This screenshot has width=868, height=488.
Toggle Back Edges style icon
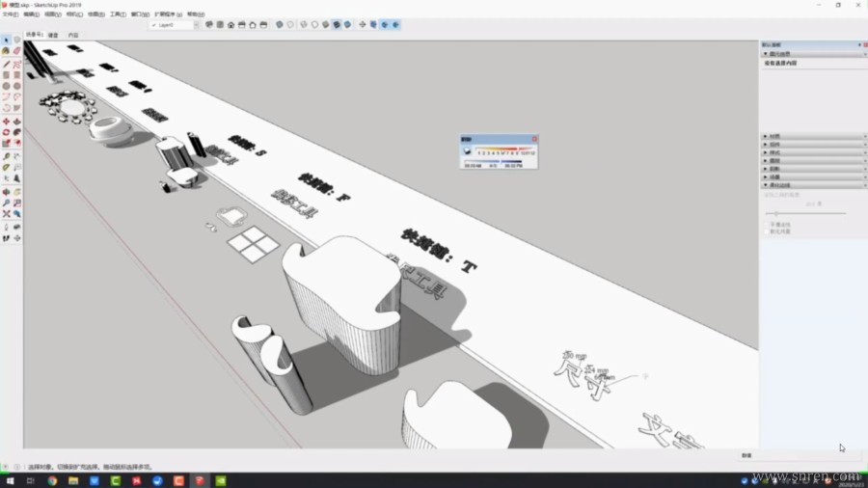(x=290, y=25)
